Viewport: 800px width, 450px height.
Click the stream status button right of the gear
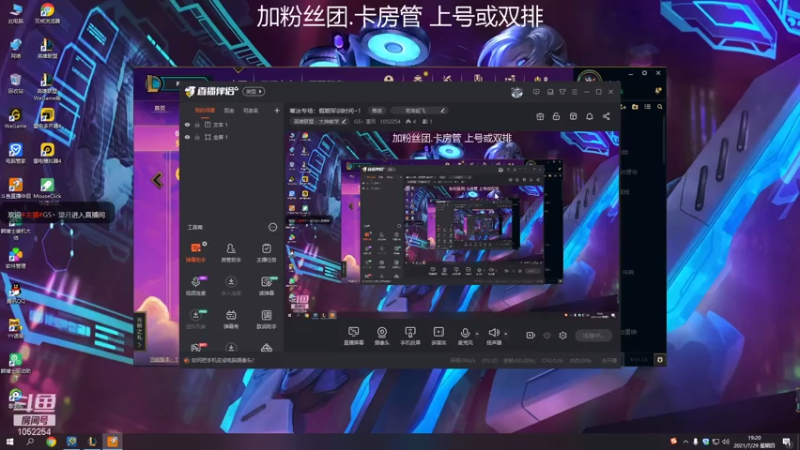point(593,335)
